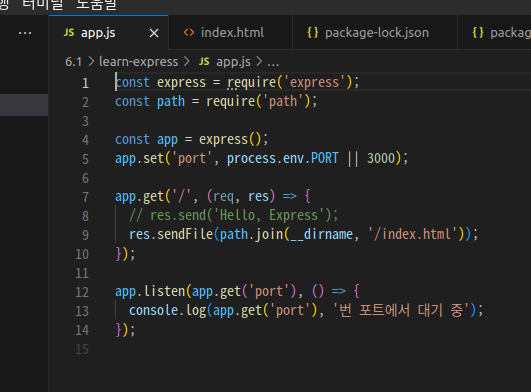Click the closing }); on line 10

(125, 254)
